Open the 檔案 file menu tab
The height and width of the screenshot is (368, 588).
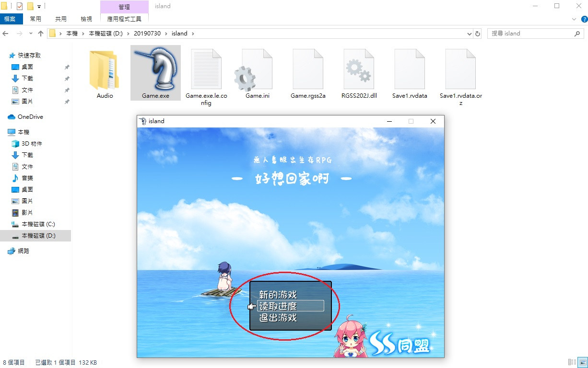coord(10,19)
